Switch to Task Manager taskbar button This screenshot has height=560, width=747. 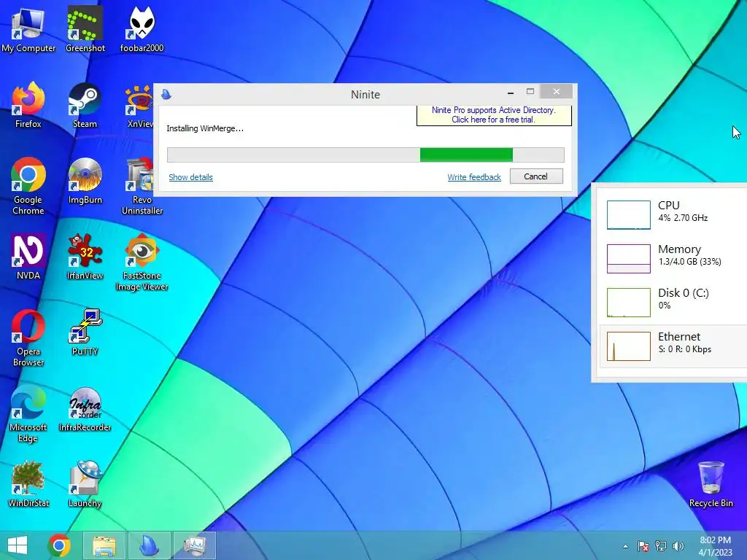tap(194, 545)
